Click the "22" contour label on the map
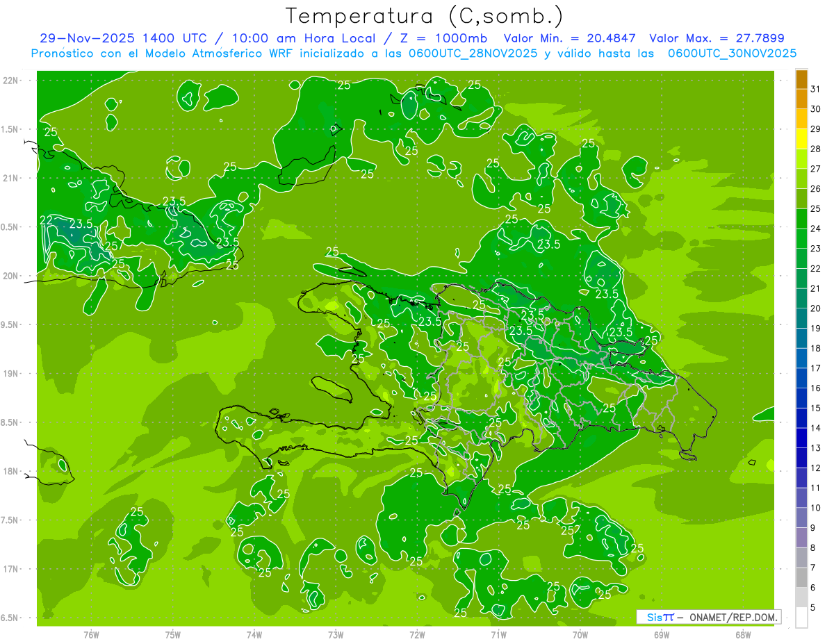Screen dimensions: 834x644 click(47, 220)
